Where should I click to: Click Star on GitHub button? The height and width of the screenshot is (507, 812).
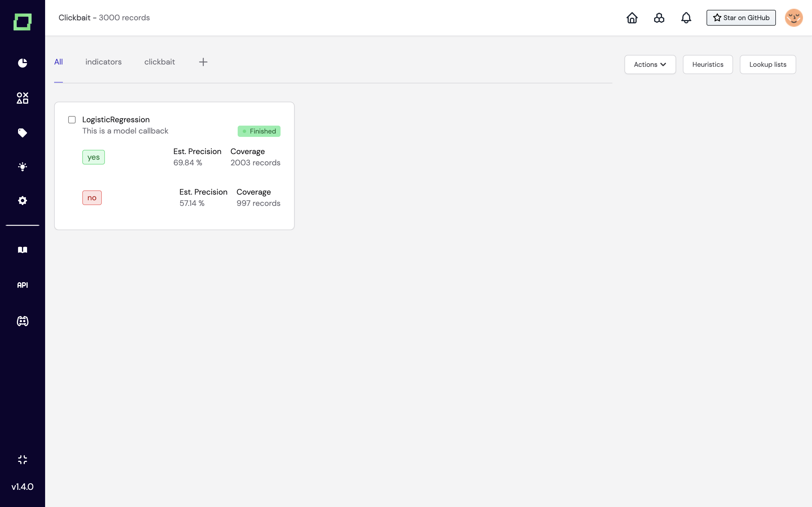coord(741,18)
